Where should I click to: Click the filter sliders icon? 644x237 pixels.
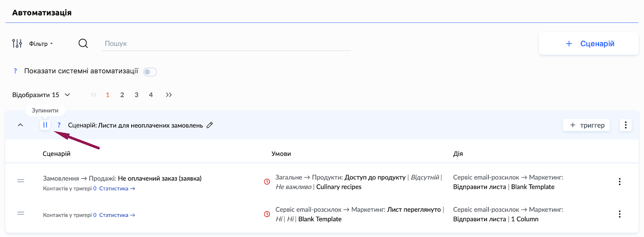17,43
